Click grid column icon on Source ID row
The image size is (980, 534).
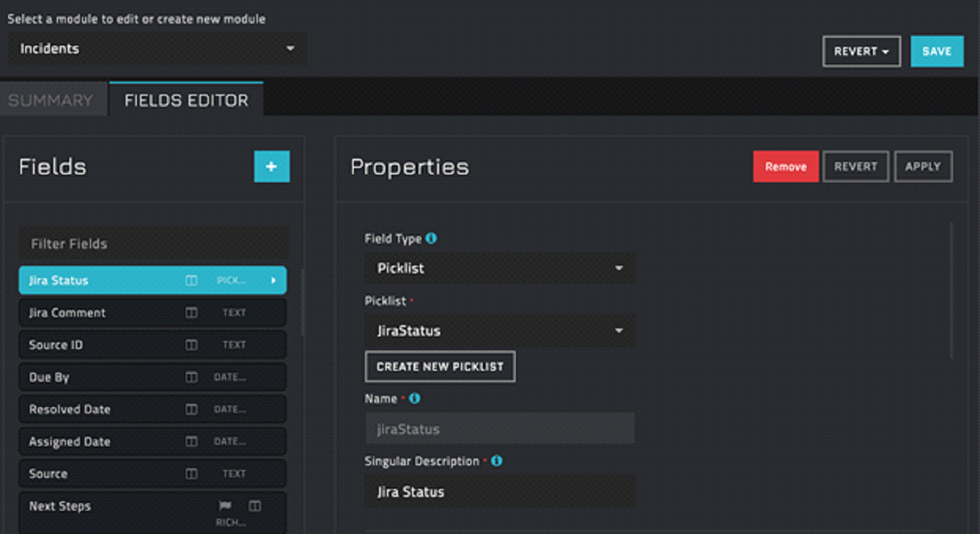pyautogui.click(x=191, y=345)
